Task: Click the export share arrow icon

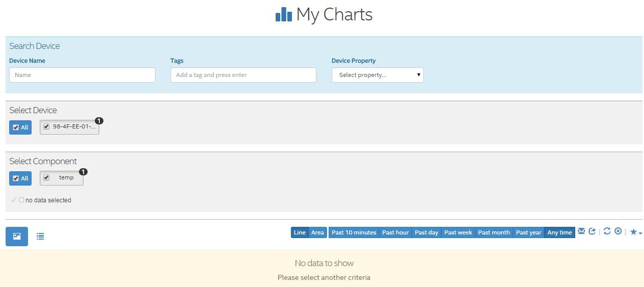Action: click(592, 231)
